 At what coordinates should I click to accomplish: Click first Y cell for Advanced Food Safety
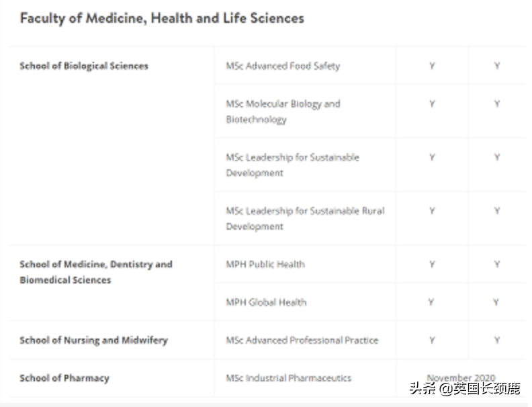432,66
